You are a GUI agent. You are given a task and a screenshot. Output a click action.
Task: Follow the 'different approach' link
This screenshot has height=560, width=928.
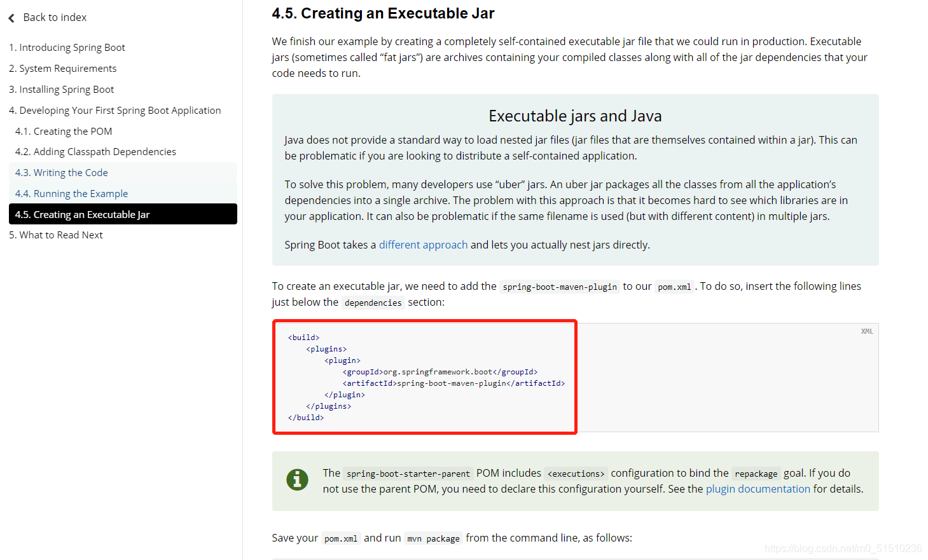click(423, 245)
